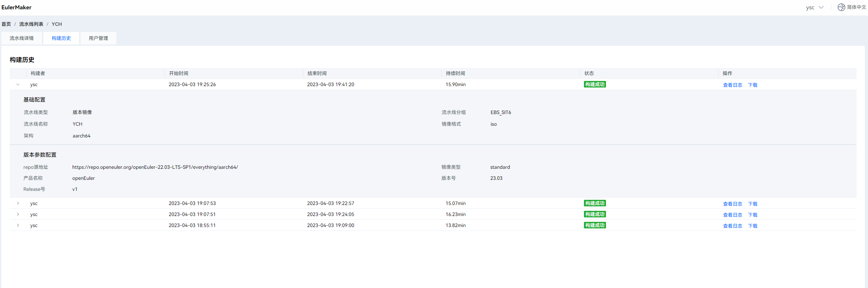This screenshot has width=868, height=288.
Task: Go to 首页 in the breadcrumb
Action: [x=6, y=24]
